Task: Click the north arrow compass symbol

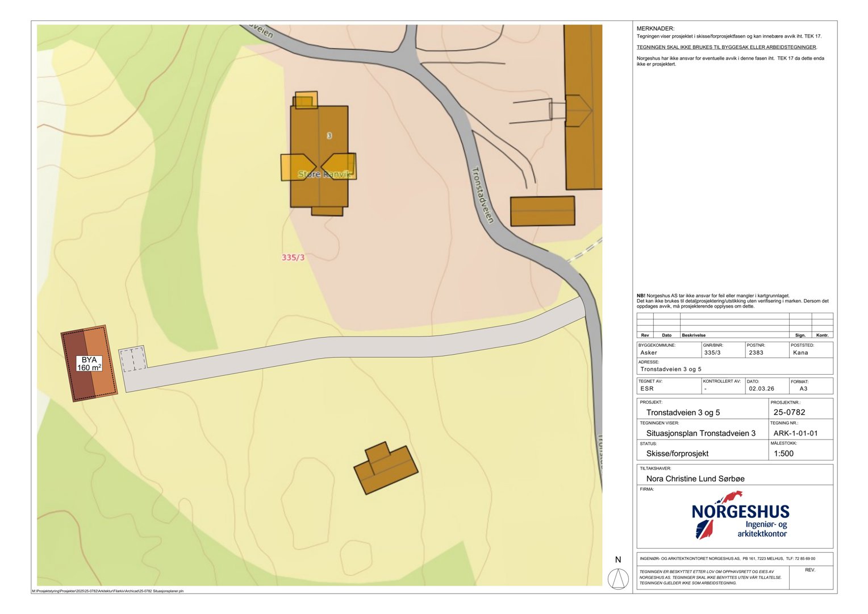Action: coord(618,579)
